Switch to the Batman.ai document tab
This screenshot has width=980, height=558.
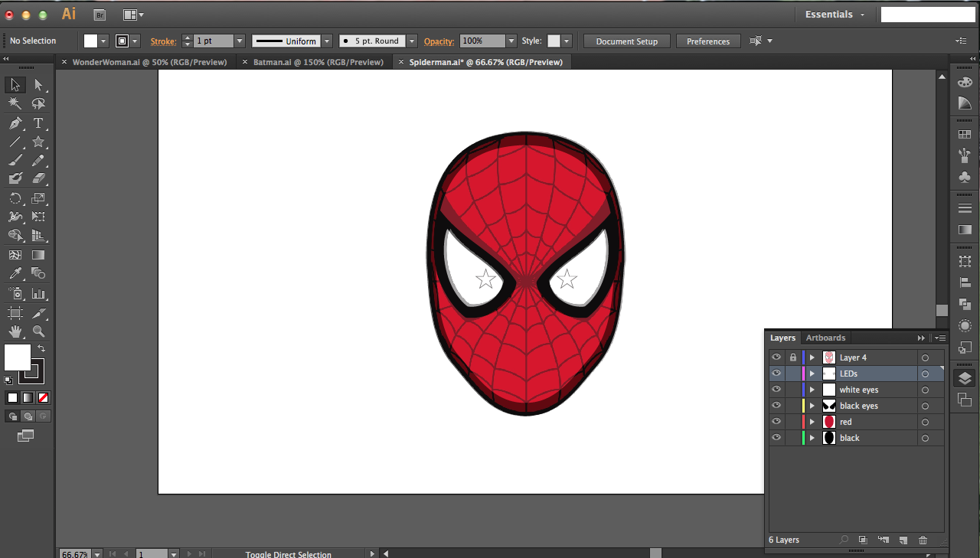point(318,62)
